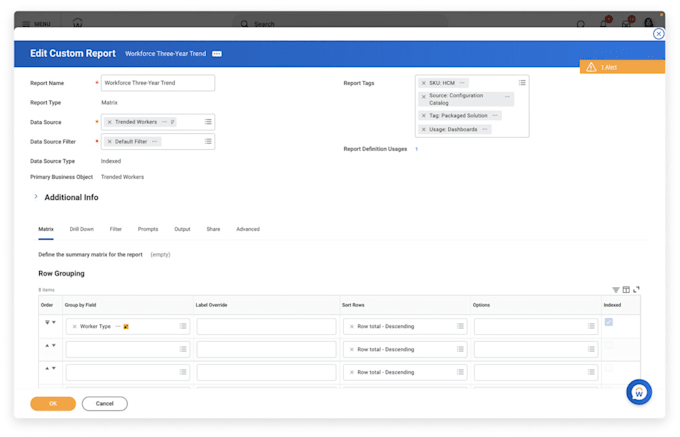Expand Report Definition Usages
680x437 pixels.
(x=416, y=149)
